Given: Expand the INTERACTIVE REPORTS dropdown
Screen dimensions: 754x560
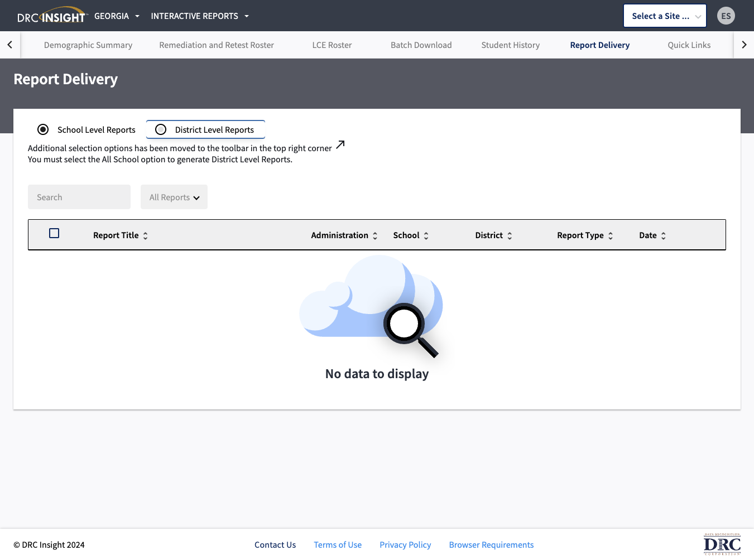Looking at the screenshot, I should click(200, 16).
